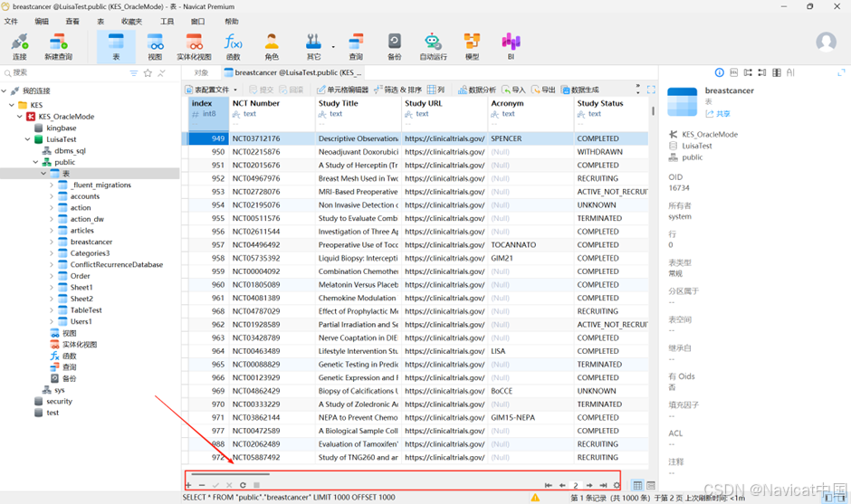Image resolution: width=851 pixels, height=504 pixels.
Task: Open the 模型 model toolbar icon
Action: 473,47
